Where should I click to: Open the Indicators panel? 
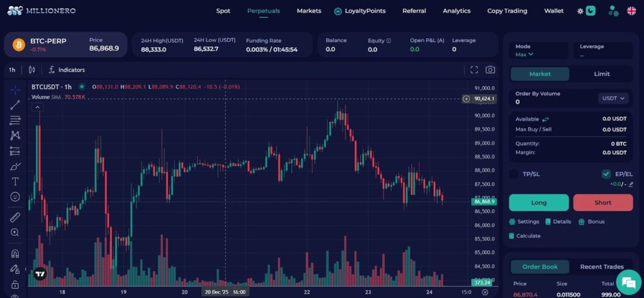point(67,70)
